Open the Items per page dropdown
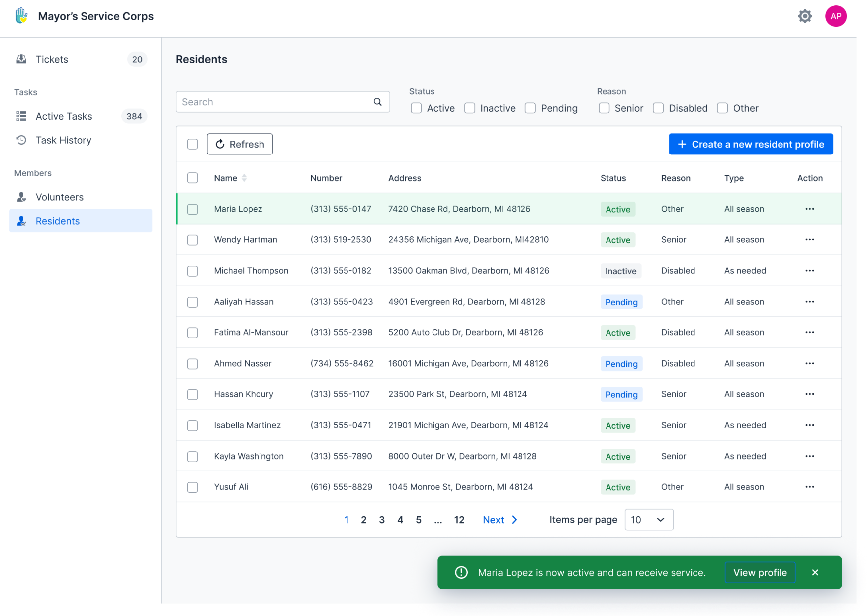Image resolution: width=867 pixels, height=616 pixels. point(649,520)
